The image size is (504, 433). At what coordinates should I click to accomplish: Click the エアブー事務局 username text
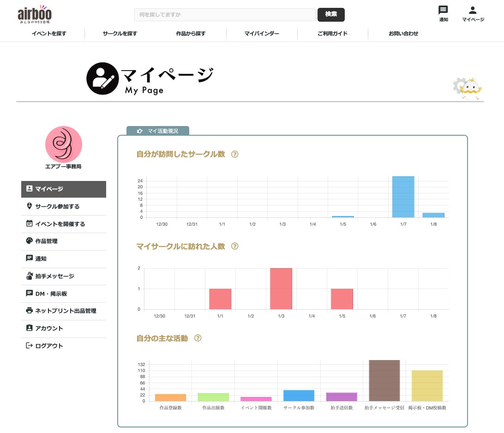click(x=63, y=167)
